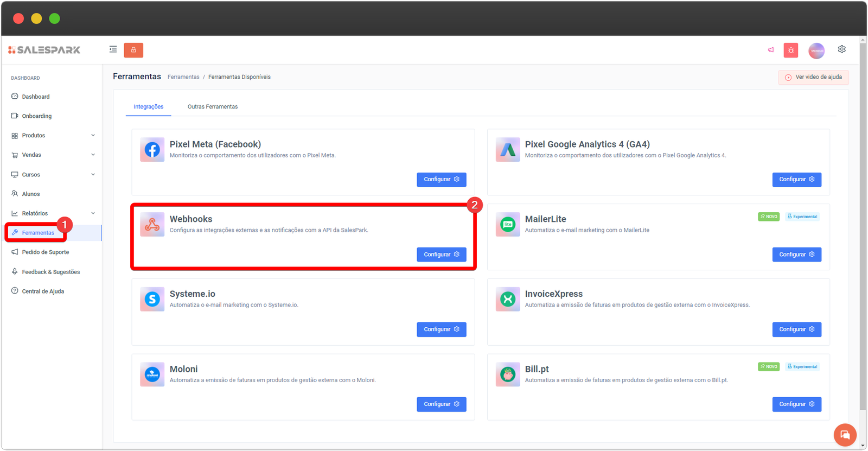Click the Moloni logo icon
The image size is (868, 451).
tap(152, 374)
